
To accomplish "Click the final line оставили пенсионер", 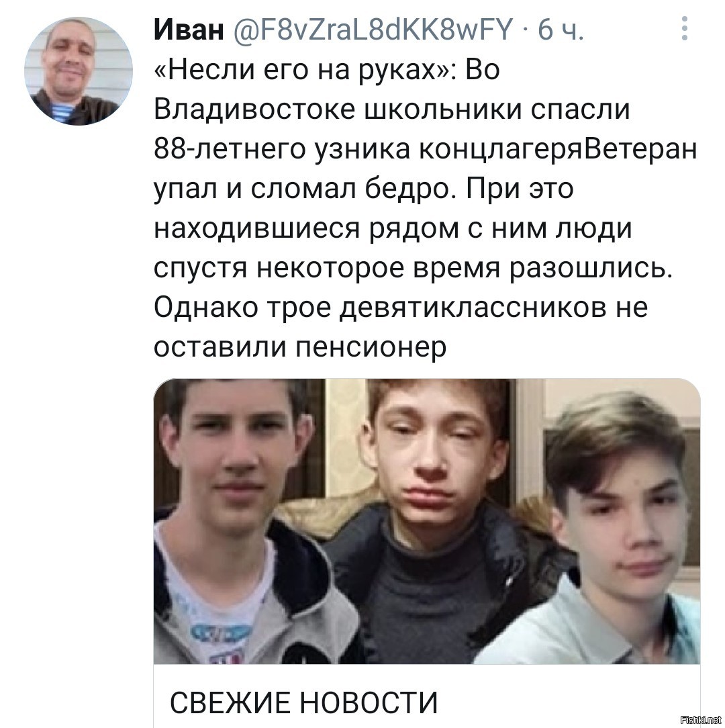I will tap(300, 347).
